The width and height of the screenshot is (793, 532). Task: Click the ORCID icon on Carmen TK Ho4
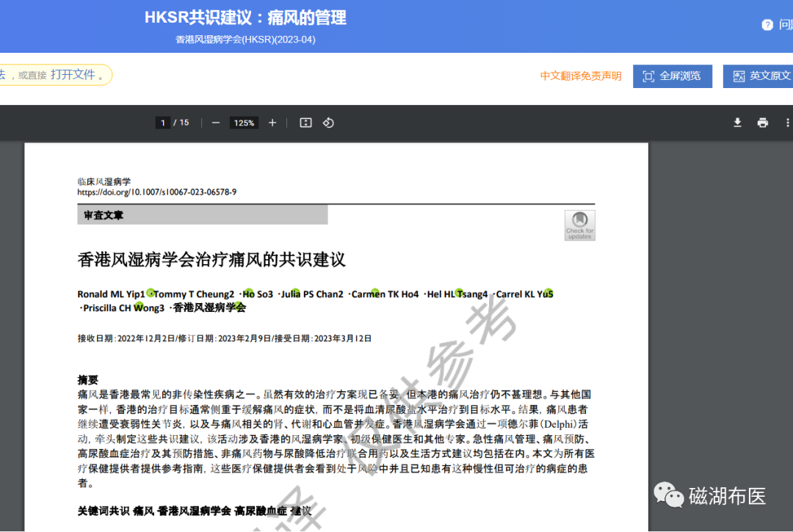point(375,293)
